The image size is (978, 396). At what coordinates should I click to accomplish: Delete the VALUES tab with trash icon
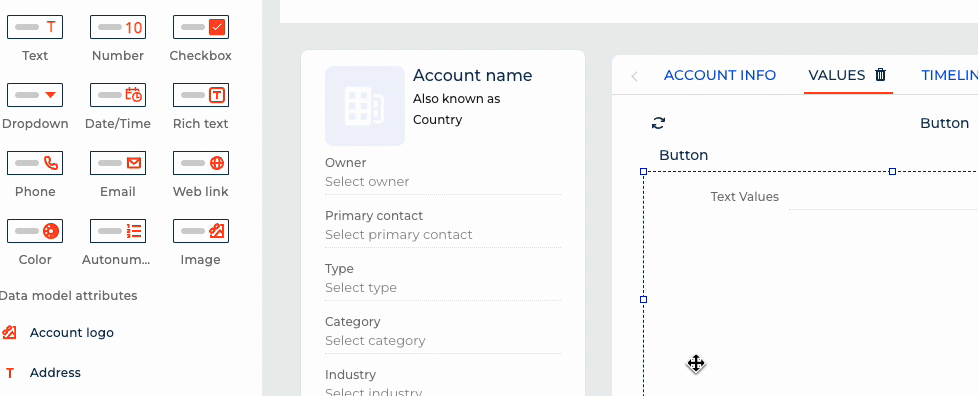(x=880, y=75)
